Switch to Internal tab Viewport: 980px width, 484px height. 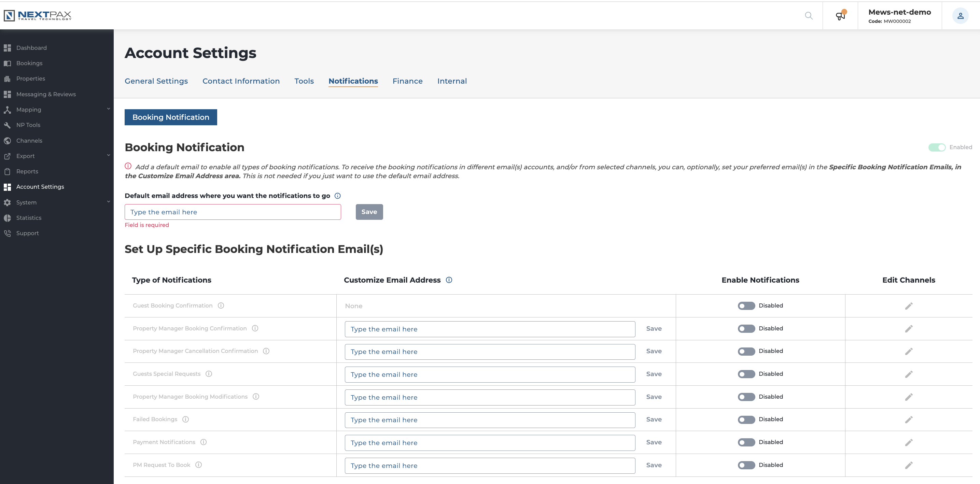(x=452, y=81)
